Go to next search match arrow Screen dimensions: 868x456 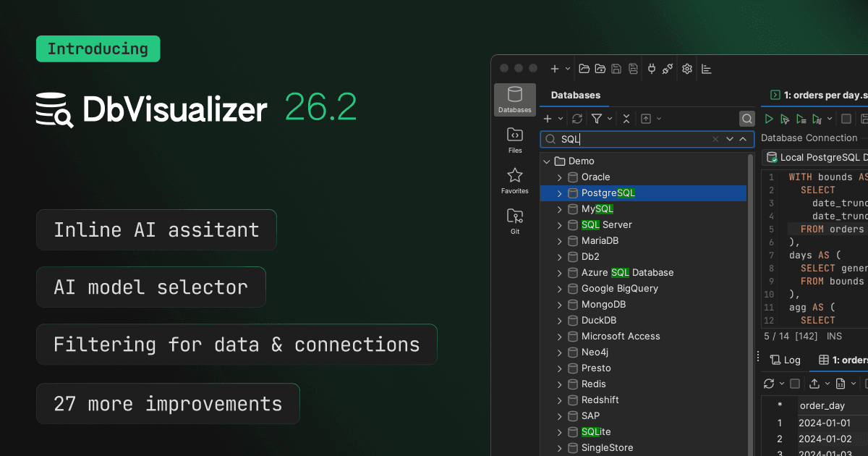[x=730, y=139]
